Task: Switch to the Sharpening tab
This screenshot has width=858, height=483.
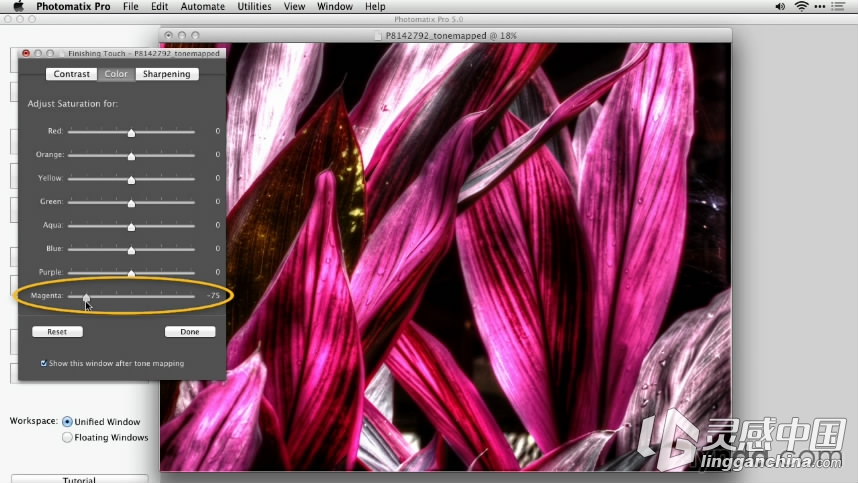Action: [167, 74]
